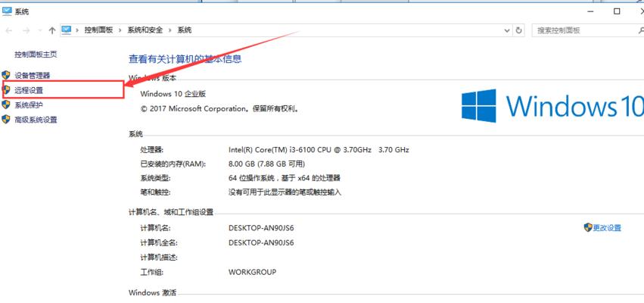The height and width of the screenshot is (303, 644).
Task: Open the address bar history dropdown
Action: tap(507, 30)
